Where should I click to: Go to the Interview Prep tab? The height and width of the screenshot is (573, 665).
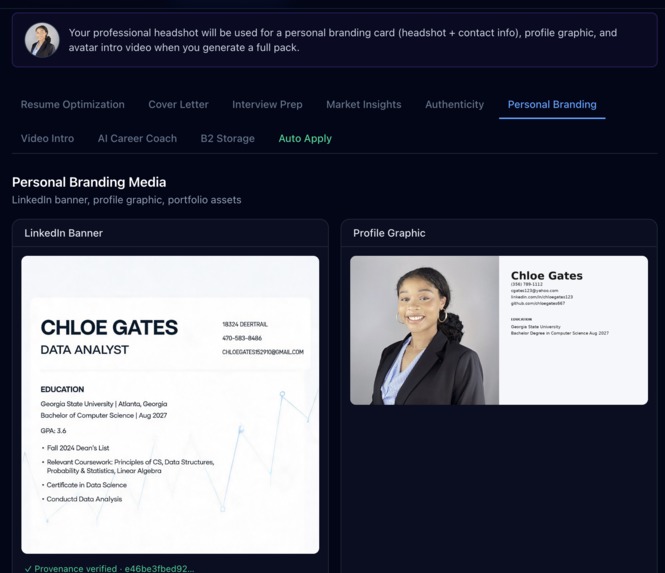[267, 104]
